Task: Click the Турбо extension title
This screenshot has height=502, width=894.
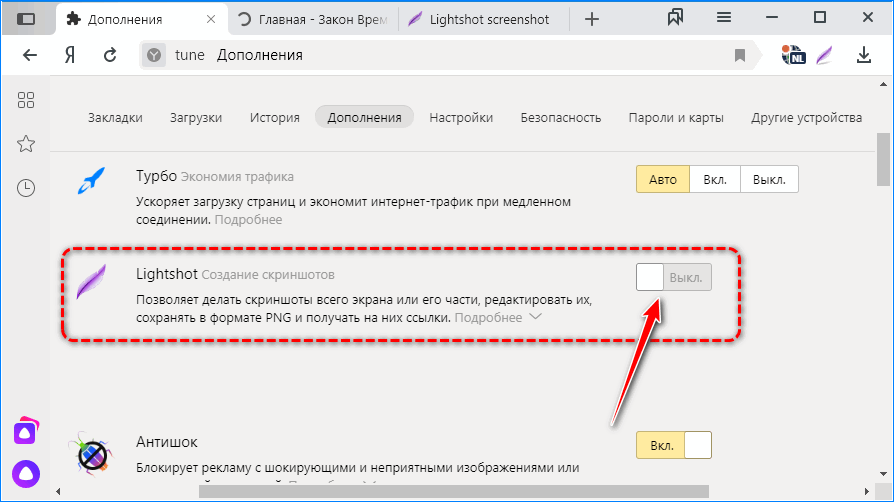Action: (x=156, y=176)
